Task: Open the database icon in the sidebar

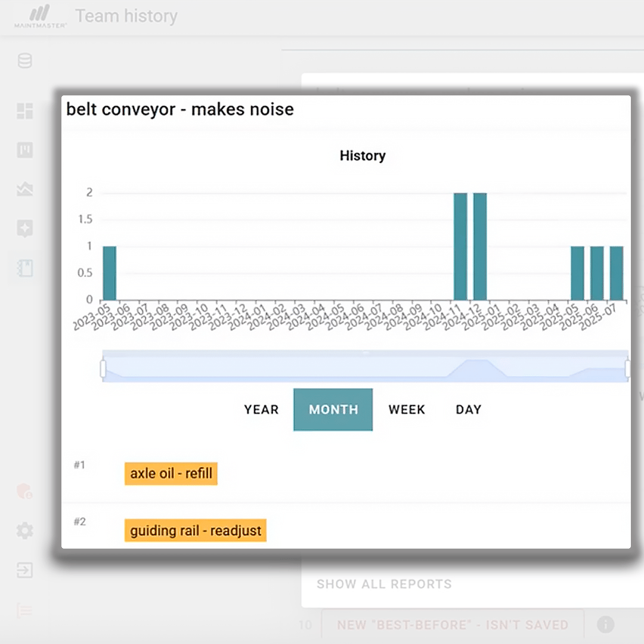Action: point(24,61)
